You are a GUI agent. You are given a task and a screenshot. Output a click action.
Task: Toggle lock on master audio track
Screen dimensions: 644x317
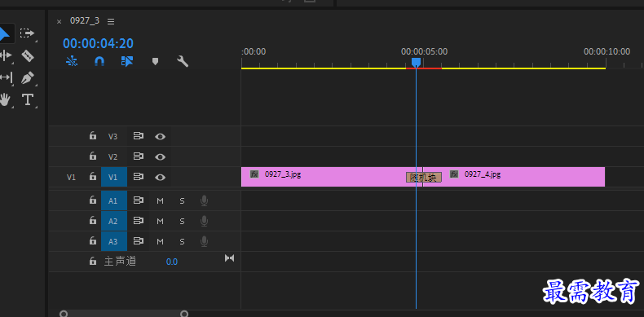click(x=93, y=261)
